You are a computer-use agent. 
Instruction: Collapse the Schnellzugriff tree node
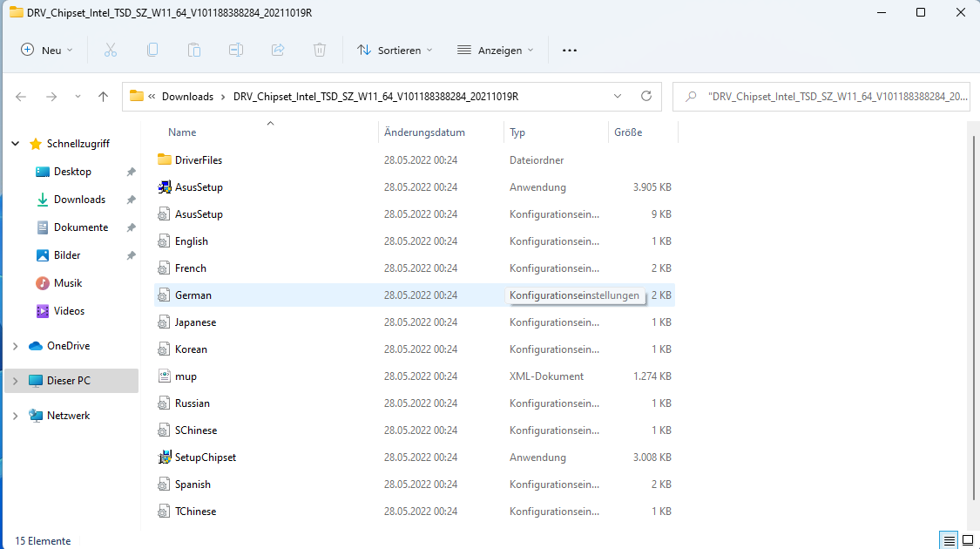coord(16,144)
